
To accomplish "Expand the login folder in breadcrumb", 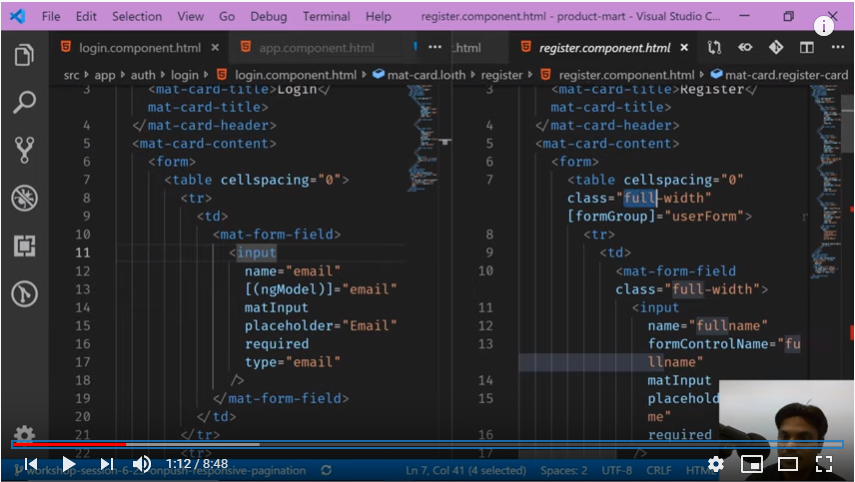I will tap(184, 75).
